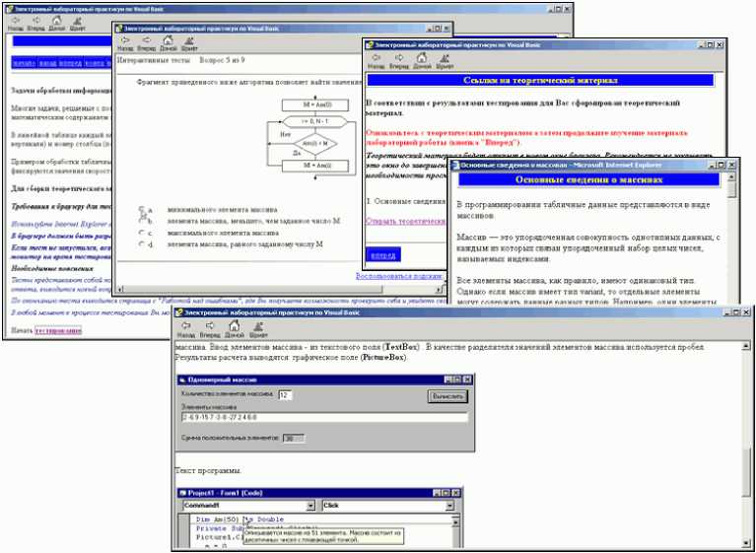Select answer b: меньшего, чем заданное число M
Image resolution: width=756 pixels, height=553 pixels.
tap(141, 221)
